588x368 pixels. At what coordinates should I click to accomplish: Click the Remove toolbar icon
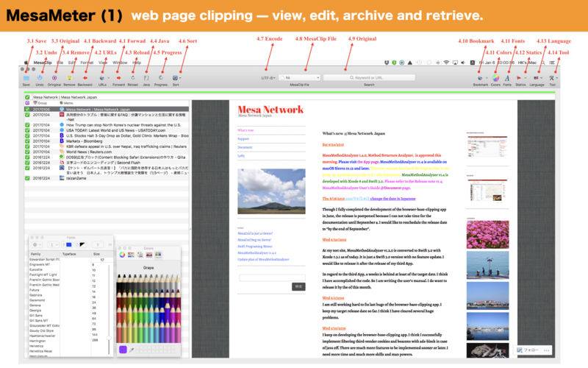coord(69,78)
